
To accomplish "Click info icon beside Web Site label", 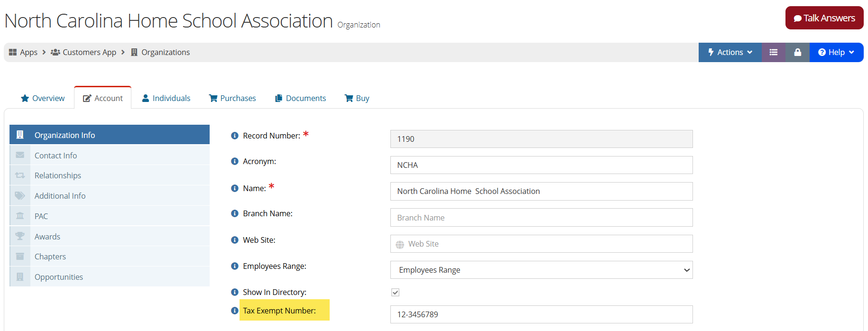I will 234,240.
